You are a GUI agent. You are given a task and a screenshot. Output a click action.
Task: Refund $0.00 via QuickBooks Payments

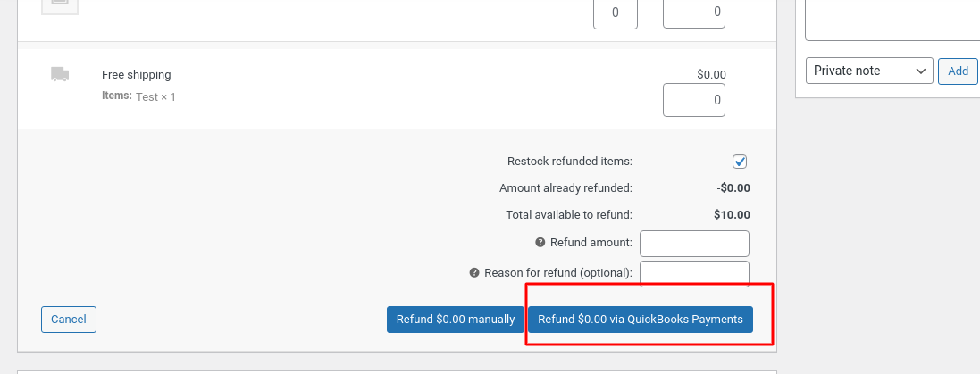641,320
